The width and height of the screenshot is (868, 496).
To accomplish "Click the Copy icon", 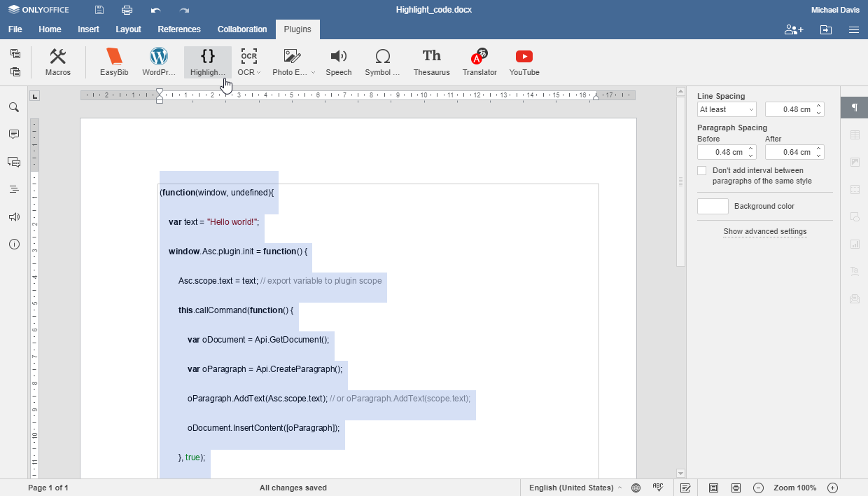I will point(15,54).
